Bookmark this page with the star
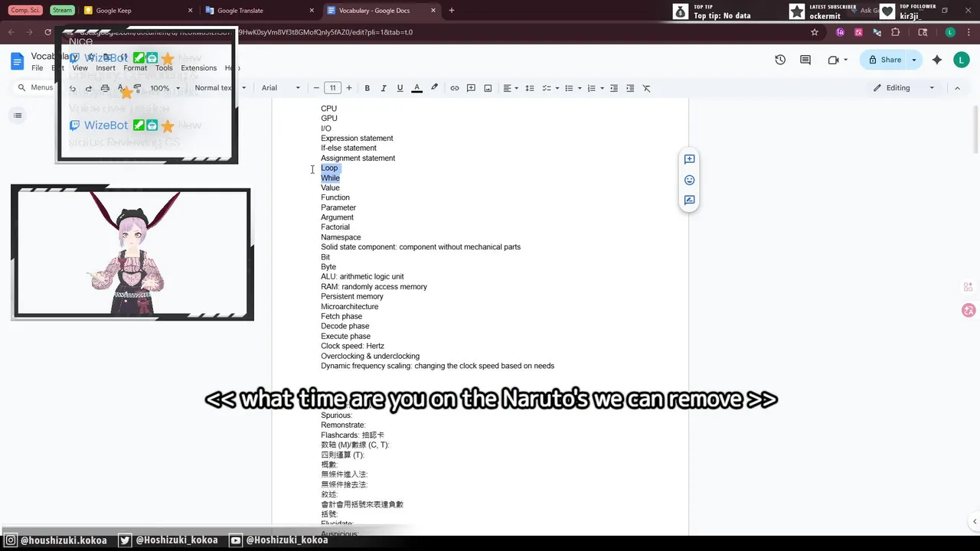Viewport: 980px width, 551px height. 815,32
